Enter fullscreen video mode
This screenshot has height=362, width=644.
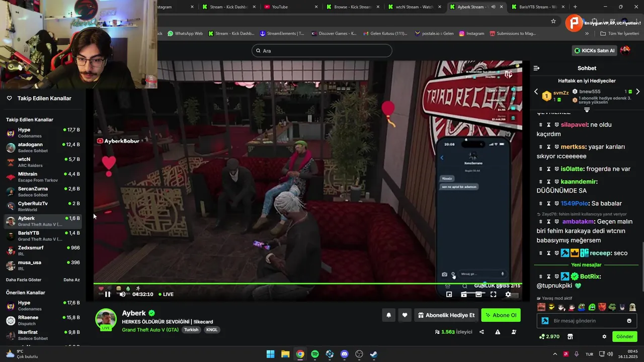pos(494,295)
